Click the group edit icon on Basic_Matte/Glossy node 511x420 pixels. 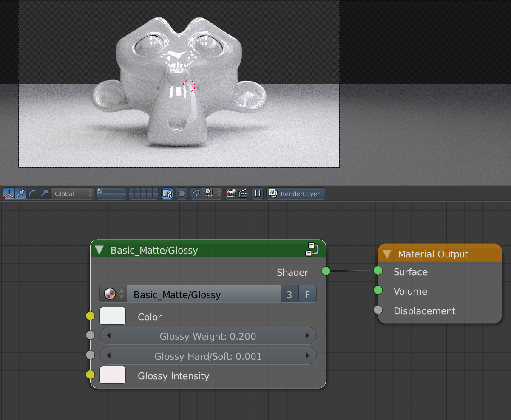click(312, 249)
